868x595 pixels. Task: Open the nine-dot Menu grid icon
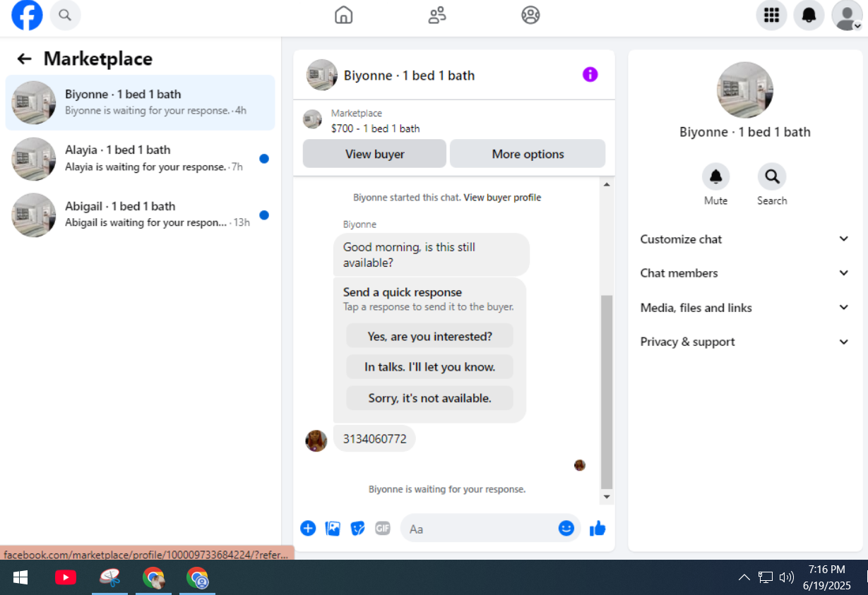coord(771,15)
